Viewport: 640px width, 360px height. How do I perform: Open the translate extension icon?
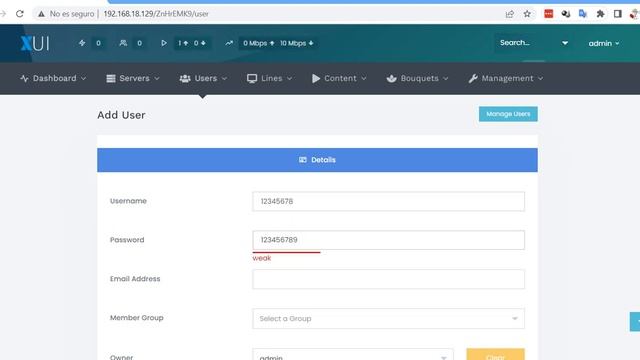(583, 14)
